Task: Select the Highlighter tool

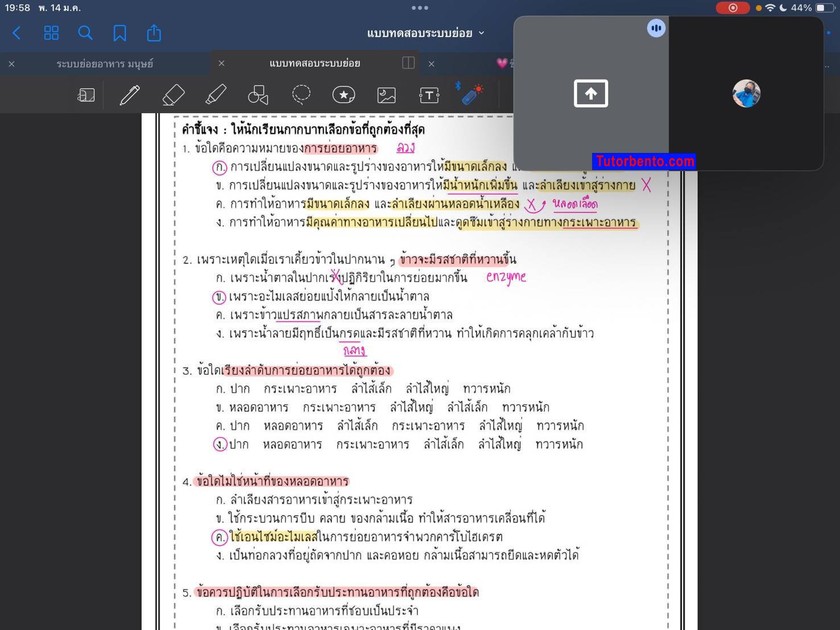Action: pyautogui.click(x=216, y=94)
